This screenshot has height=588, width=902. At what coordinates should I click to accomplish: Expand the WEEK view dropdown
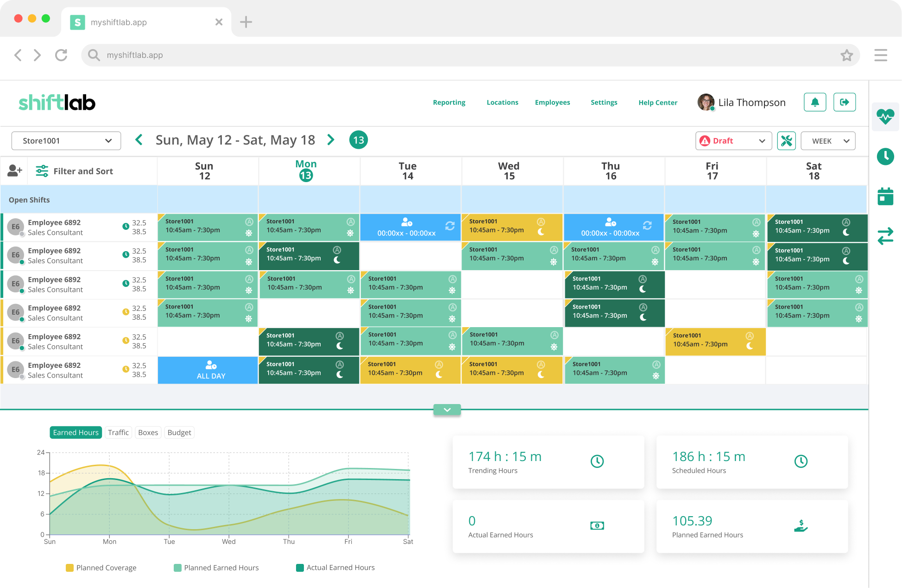coord(828,141)
